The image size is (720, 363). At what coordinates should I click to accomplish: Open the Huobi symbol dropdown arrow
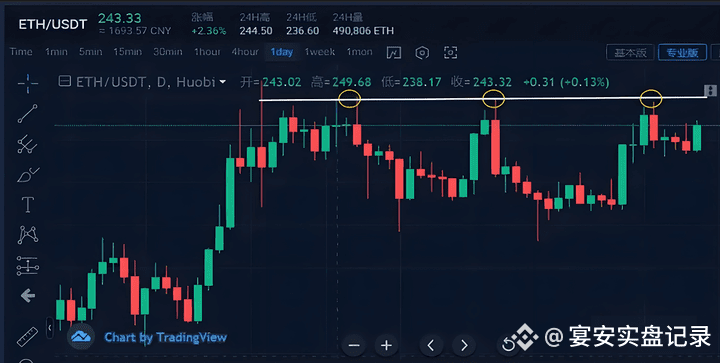(223, 82)
